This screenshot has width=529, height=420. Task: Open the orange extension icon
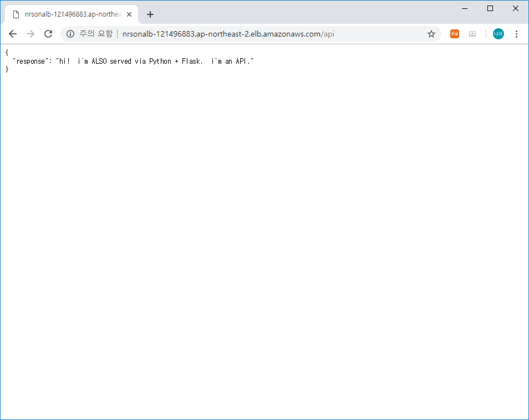[x=455, y=34]
